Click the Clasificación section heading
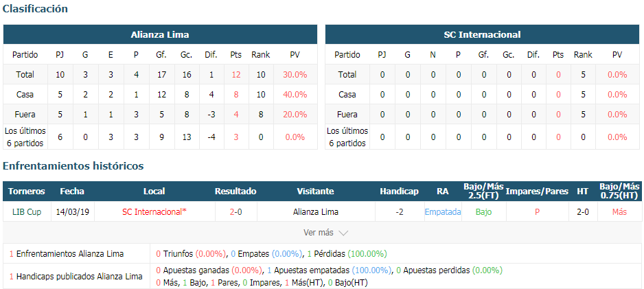644x289 pixels. click(x=35, y=9)
